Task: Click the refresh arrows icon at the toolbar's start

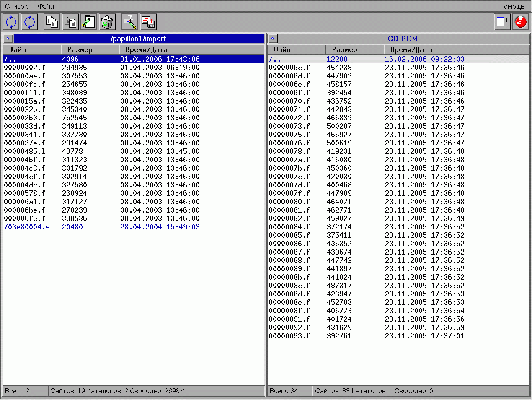Action: 11,22
